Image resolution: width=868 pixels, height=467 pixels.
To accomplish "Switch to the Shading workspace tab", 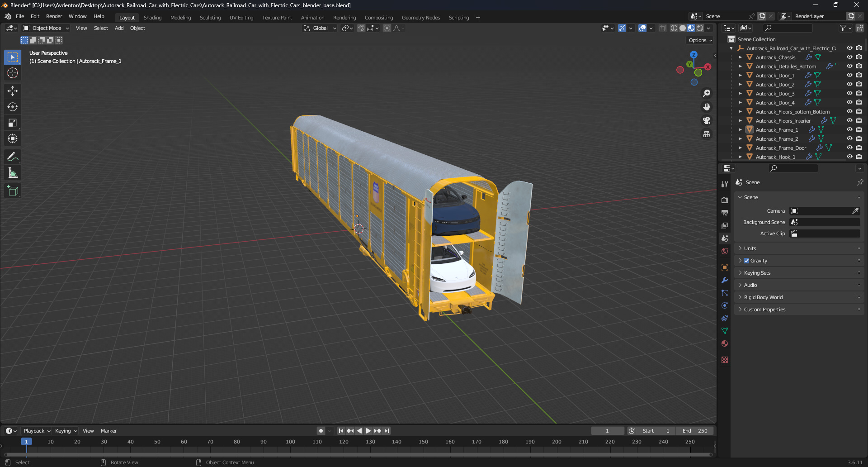I will point(152,18).
